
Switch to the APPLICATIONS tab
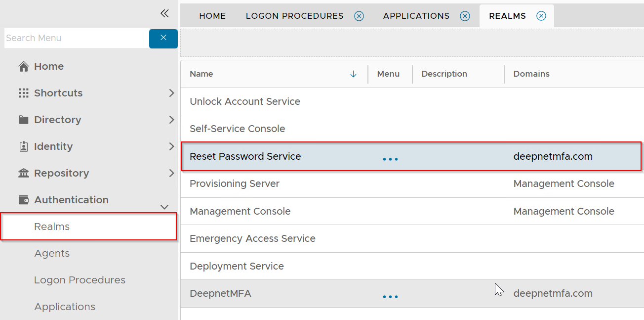click(x=416, y=16)
